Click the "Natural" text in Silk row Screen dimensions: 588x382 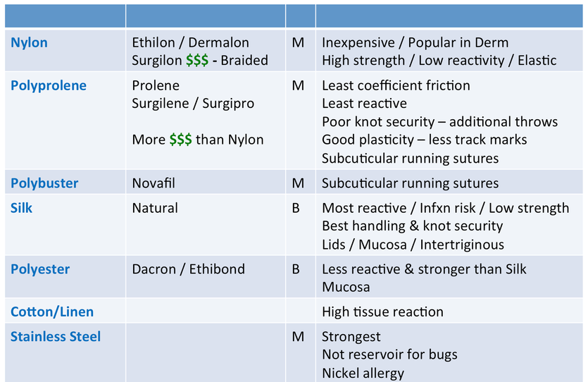coord(155,208)
